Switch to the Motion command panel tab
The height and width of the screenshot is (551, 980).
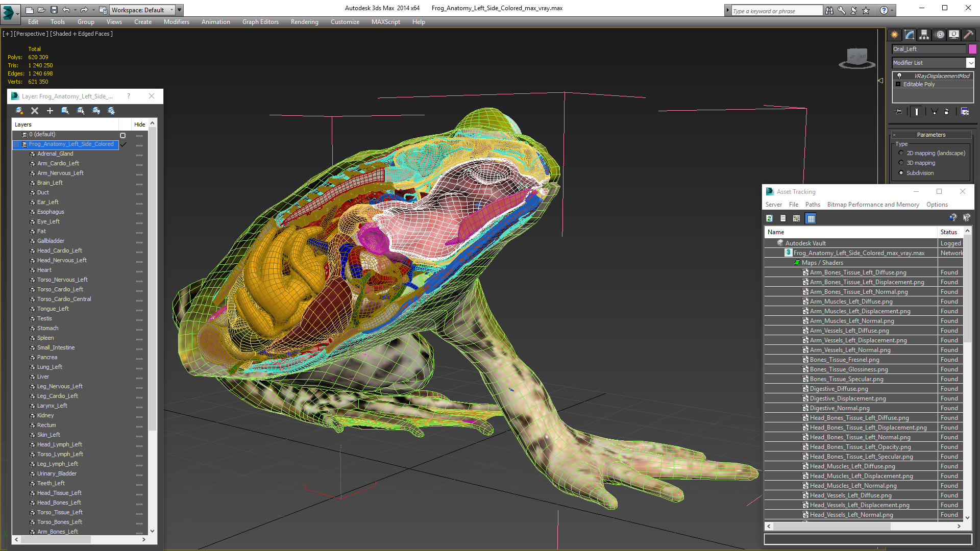click(x=940, y=35)
